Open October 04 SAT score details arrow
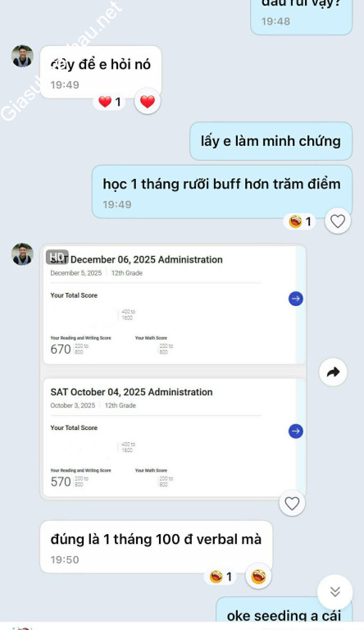The height and width of the screenshot is (630, 364). tap(296, 431)
